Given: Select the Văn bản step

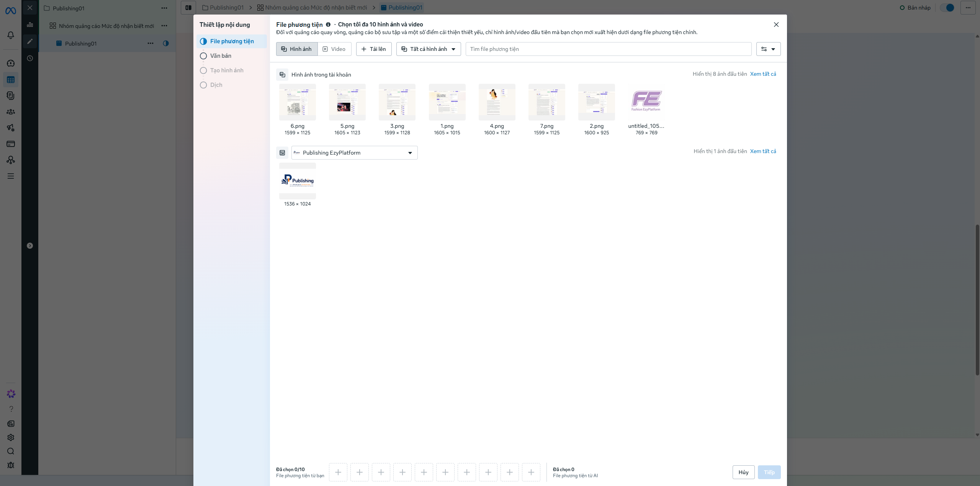Looking at the screenshot, I should (x=221, y=56).
